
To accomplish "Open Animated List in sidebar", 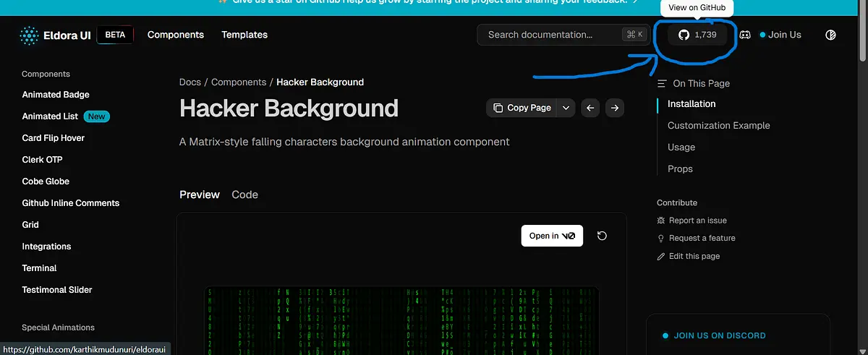I will click(50, 116).
